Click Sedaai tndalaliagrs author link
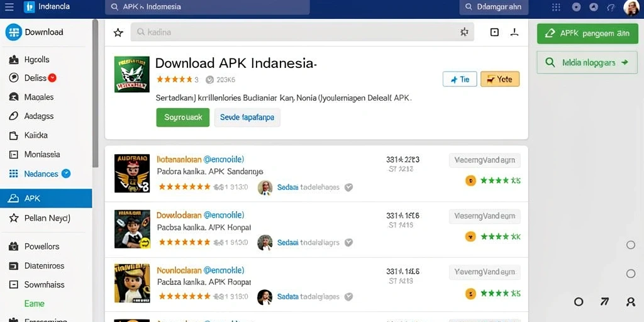Image resolution: width=644 pixels, height=322 pixels. (x=308, y=242)
